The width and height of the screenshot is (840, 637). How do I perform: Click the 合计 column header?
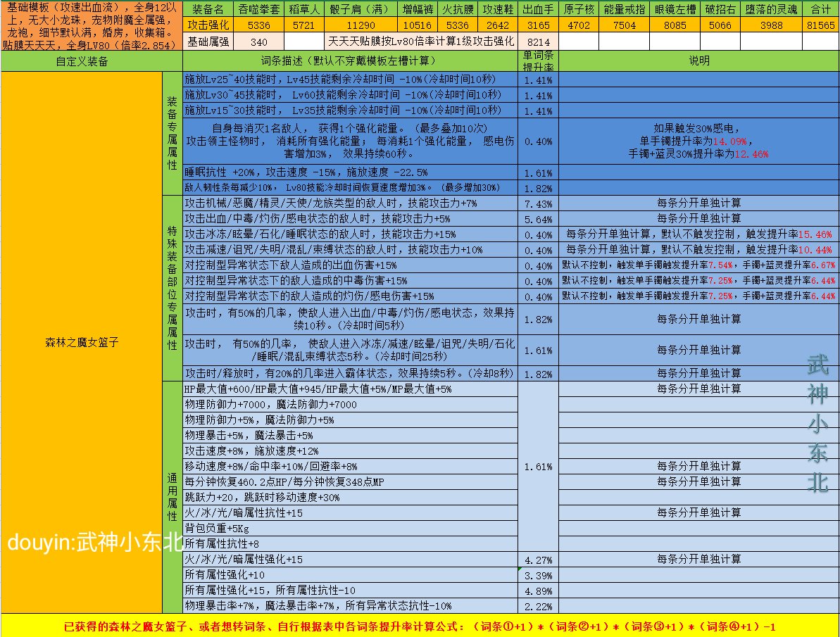coord(821,9)
